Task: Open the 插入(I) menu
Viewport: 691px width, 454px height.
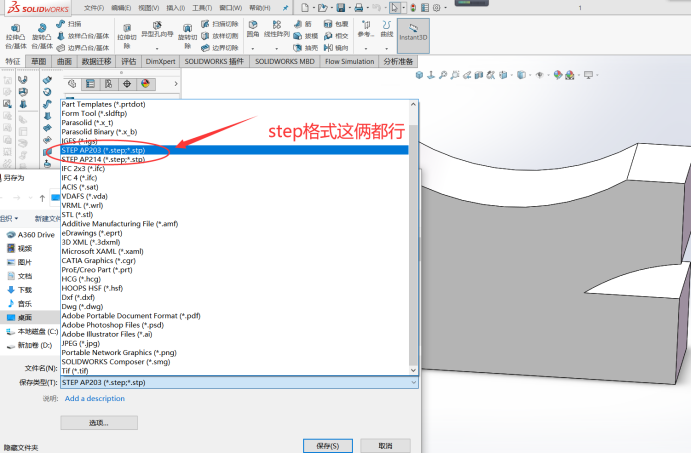Action: [x=176, y=8]
